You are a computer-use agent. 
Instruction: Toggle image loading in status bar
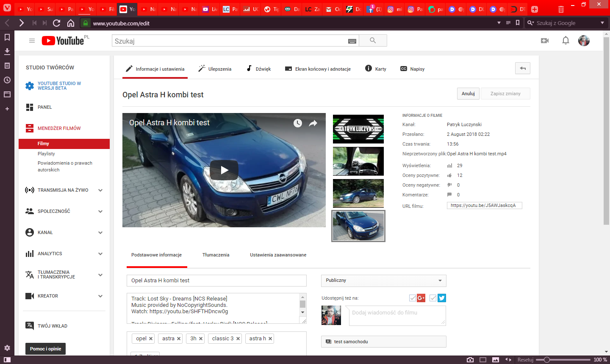(496, 360)
